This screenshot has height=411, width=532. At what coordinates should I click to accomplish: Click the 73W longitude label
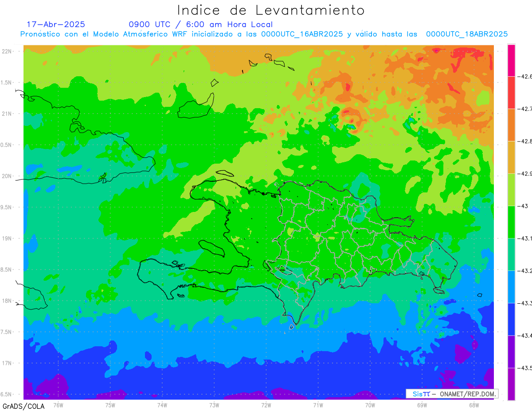214,404
